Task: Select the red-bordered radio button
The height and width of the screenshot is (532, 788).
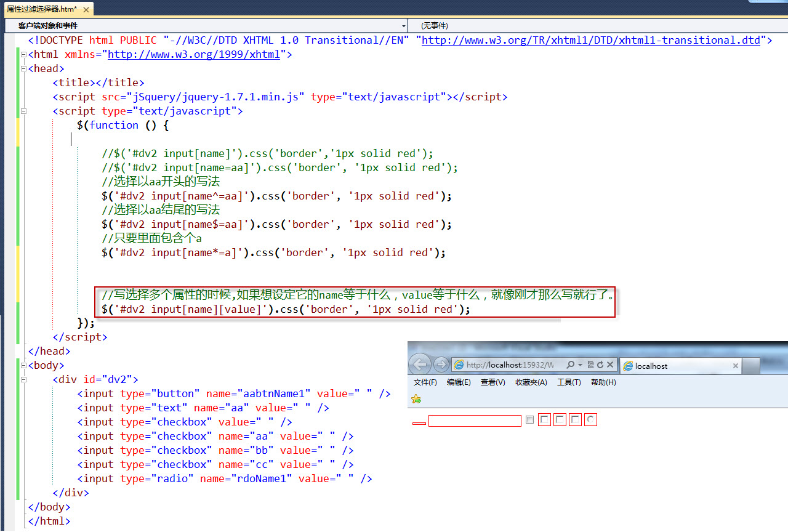Action: coord(590,420)
